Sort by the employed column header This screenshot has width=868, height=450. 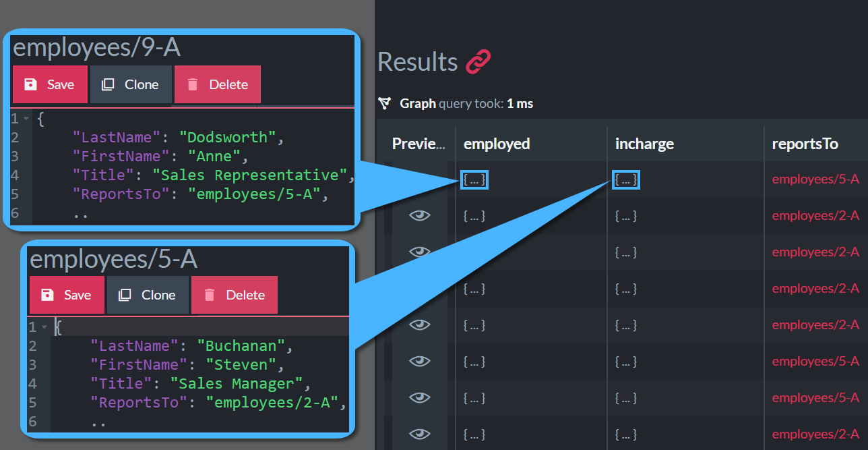(497, 144)
